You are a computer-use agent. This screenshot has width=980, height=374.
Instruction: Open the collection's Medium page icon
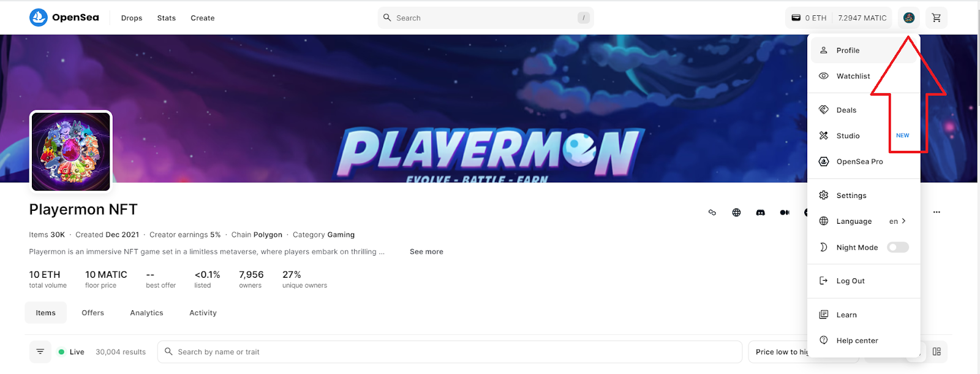[785, 213]
